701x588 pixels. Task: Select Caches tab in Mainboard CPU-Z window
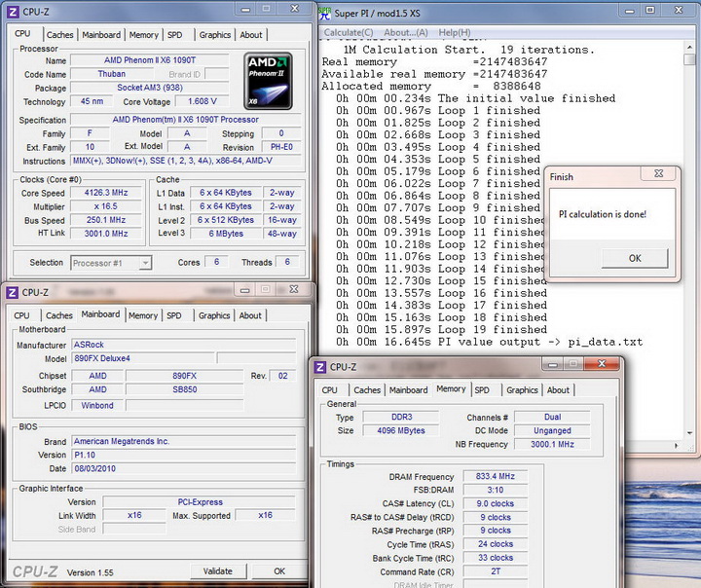[59, 315]
